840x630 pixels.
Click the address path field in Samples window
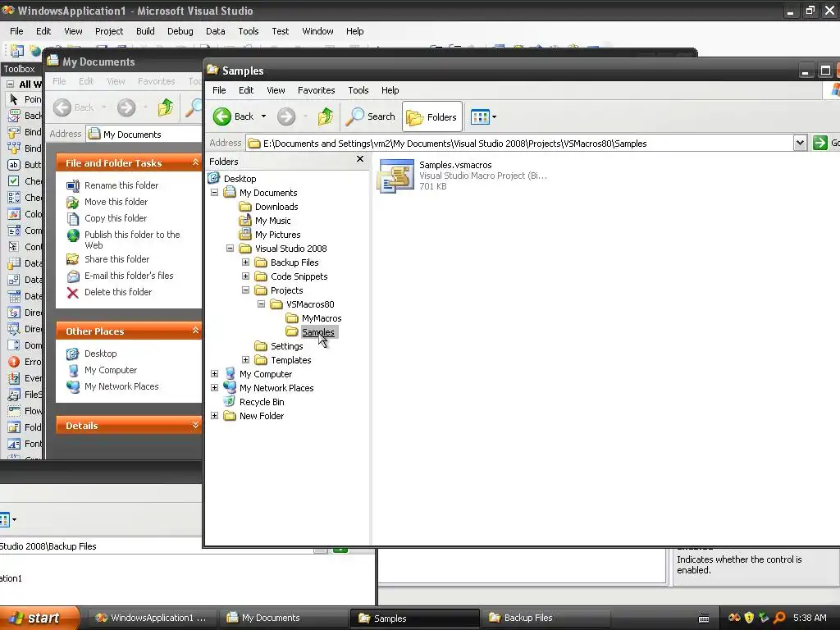(519, 143)
